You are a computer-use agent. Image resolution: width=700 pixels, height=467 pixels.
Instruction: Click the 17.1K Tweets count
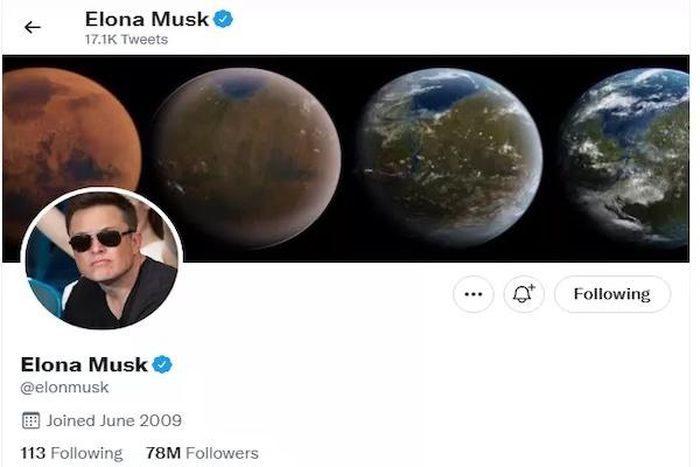point(126,40)
